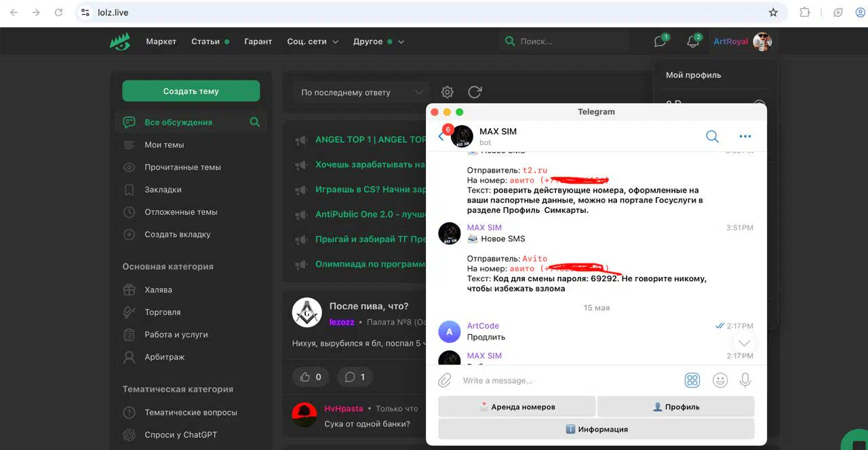Open Спроси у ChatGPT category
Viewport: 868px width, 450px height.
pos(181,435)
